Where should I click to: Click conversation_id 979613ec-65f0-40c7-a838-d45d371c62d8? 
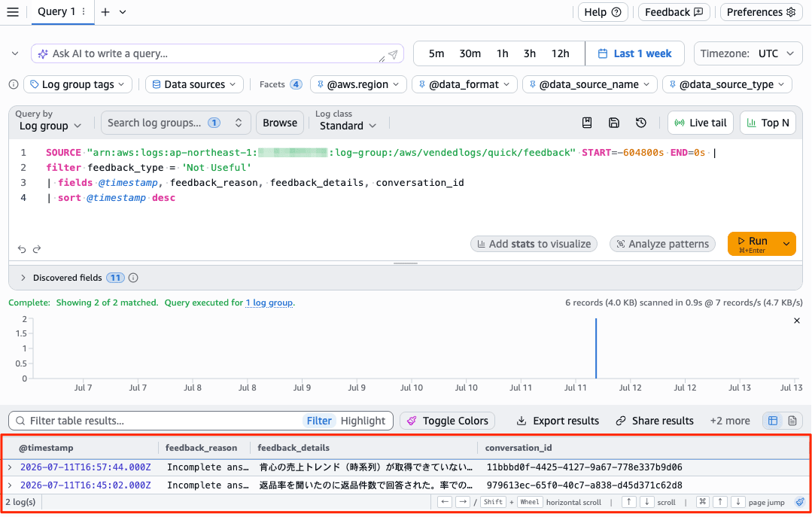coord(584,485)
